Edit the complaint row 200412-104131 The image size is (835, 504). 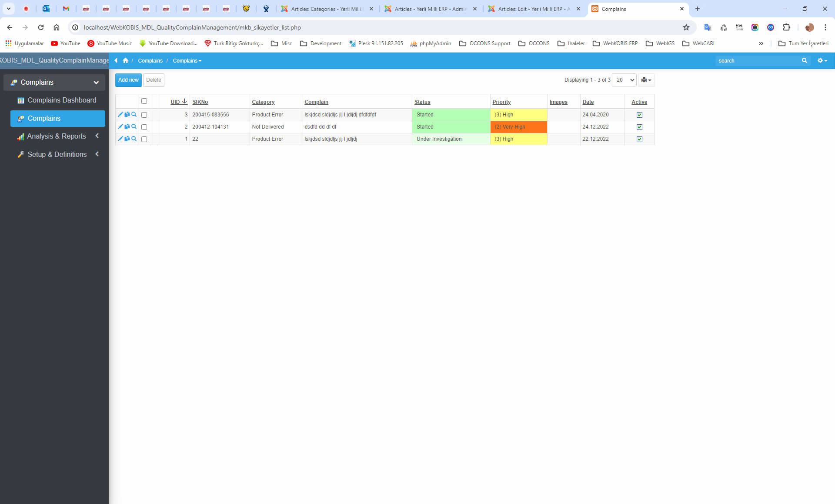(120, 127)
